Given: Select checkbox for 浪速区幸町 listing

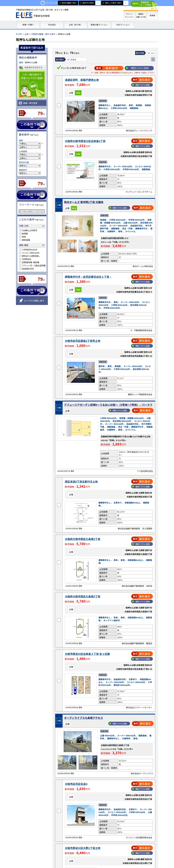Looking at the screenshot, I should coord(59,105).
